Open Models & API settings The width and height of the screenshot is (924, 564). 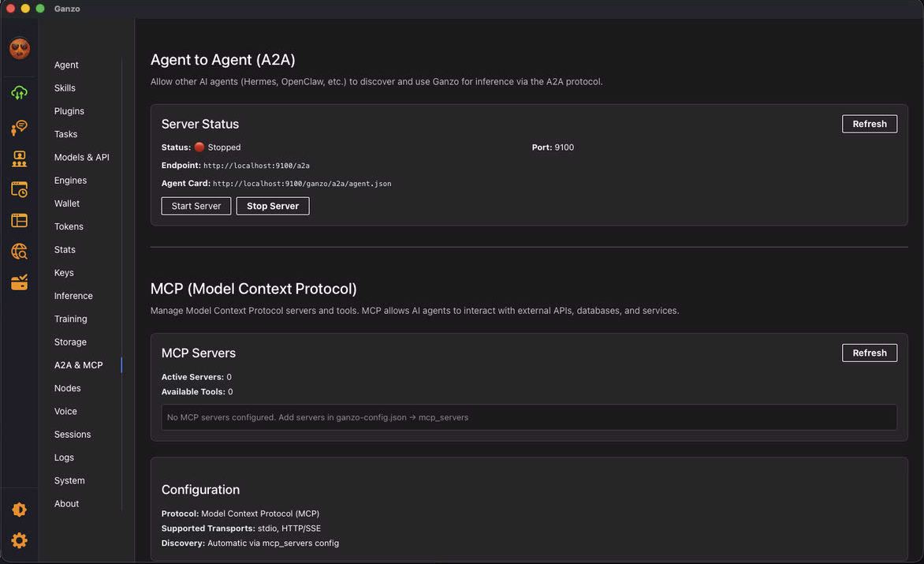81,157
